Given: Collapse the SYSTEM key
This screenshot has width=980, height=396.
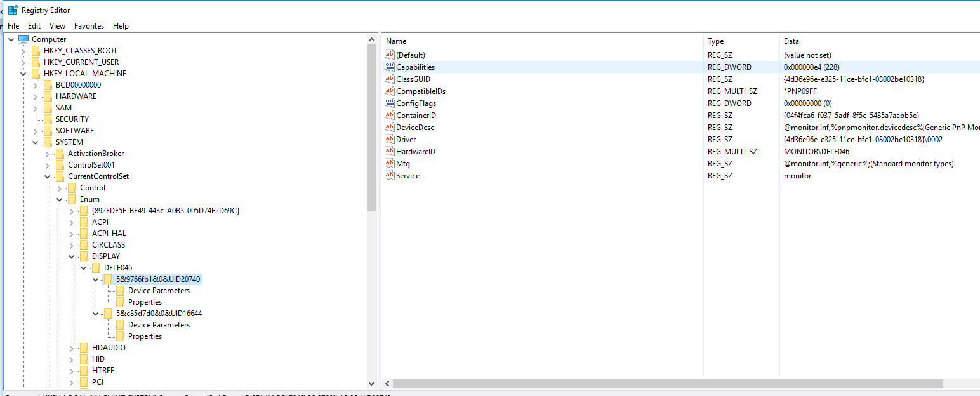Looking at the screenshot, I should pyautogui.click(x=36, y=142).
